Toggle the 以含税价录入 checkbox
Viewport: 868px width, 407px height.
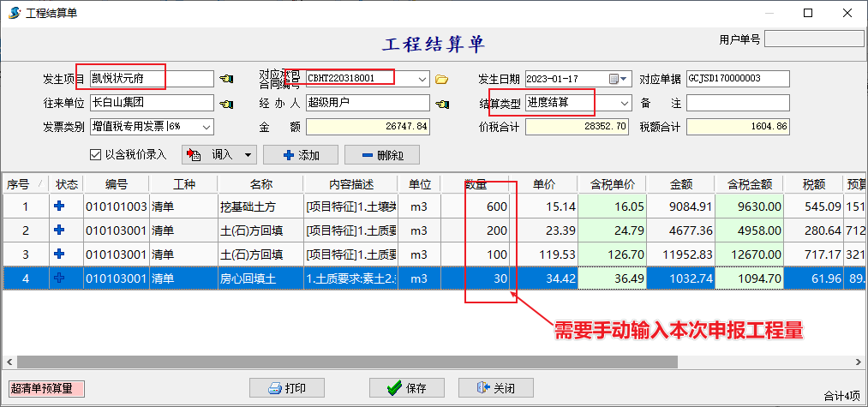point(96,155)
